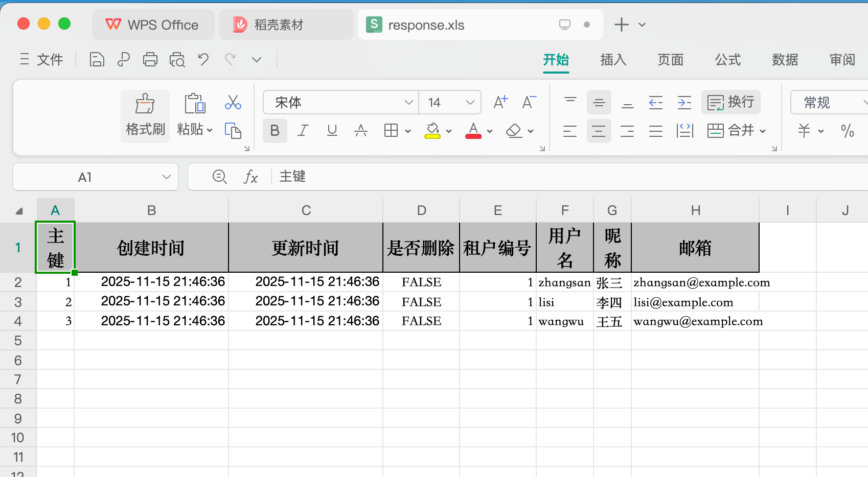Image resolution: width=868 pixels, height=477 pixels.
Task: Increase font size with A+ icon
Action: tap(500, 103)
